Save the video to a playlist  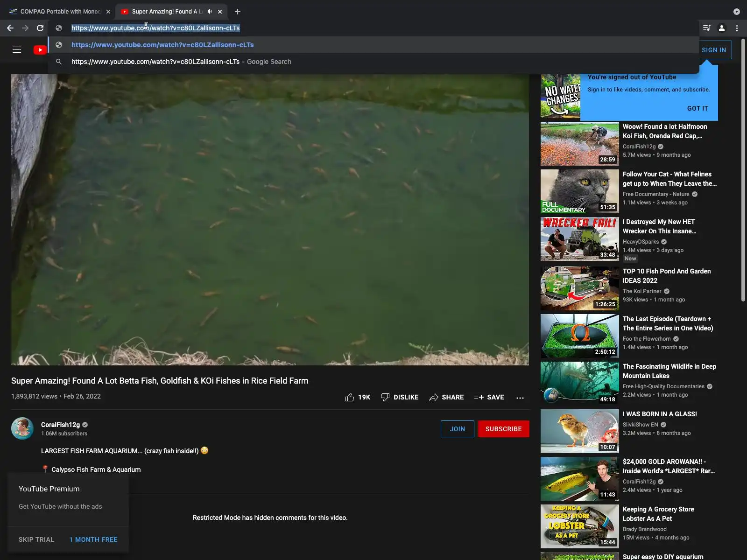[x=489, y=397]
